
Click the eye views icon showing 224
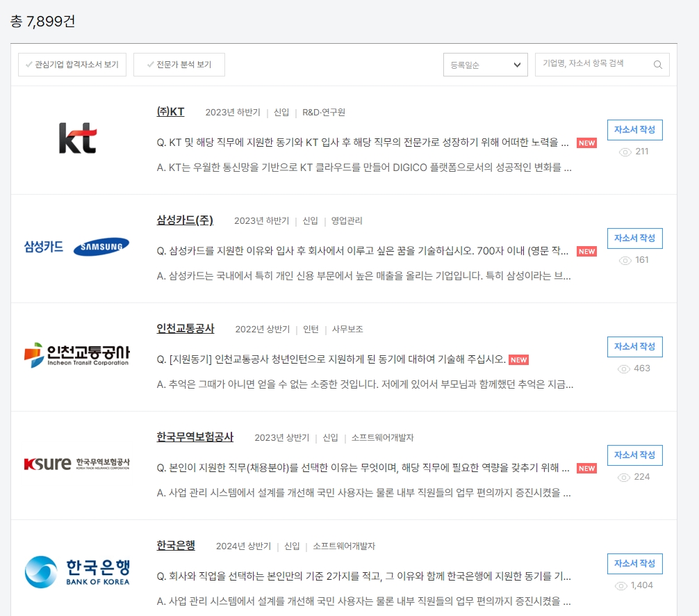click(624, 477)
